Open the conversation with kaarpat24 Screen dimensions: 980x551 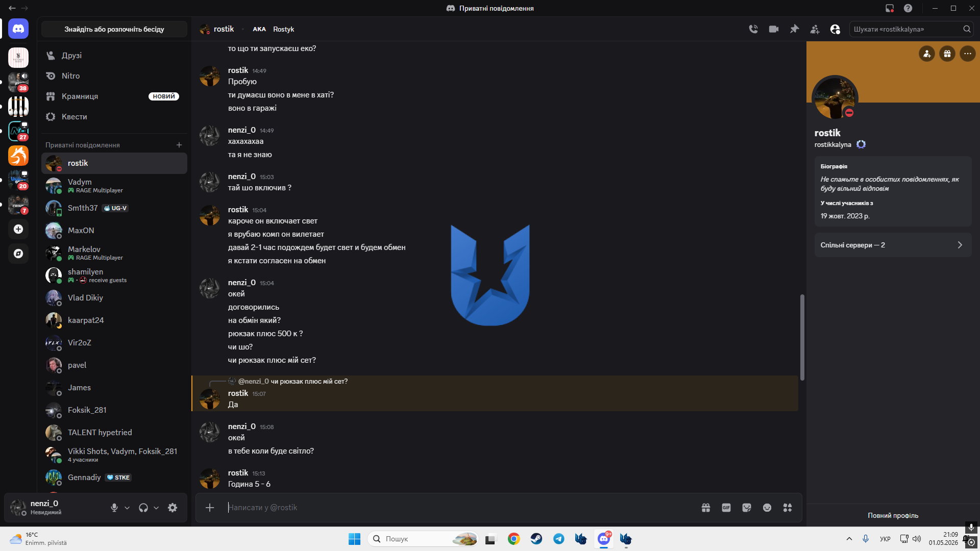(114, 320)
